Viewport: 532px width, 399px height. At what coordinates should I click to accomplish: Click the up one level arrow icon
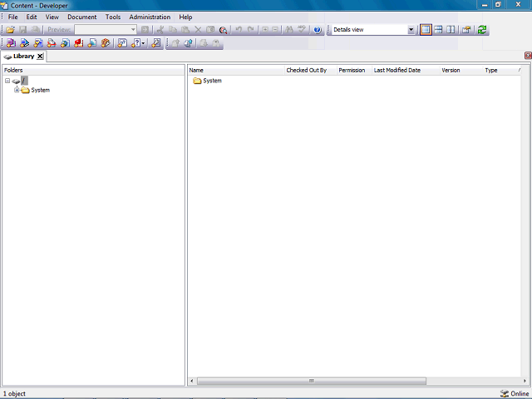point(175,43)
